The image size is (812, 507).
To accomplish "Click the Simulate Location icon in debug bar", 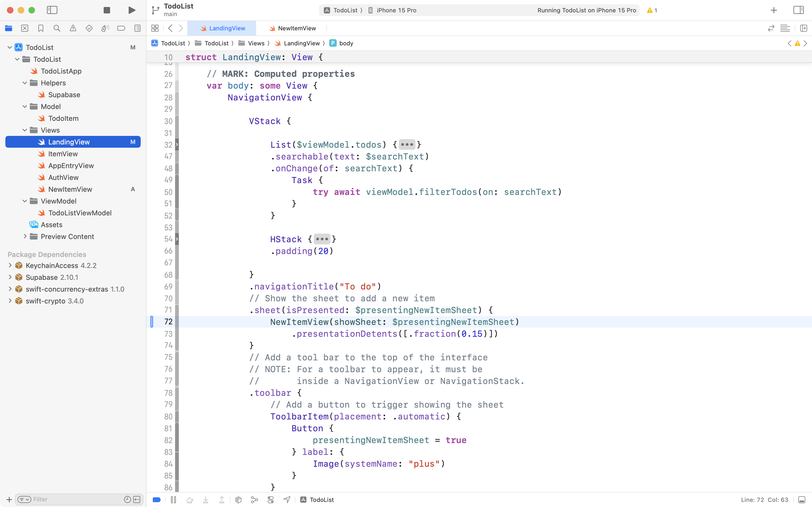I will point(287,500).
